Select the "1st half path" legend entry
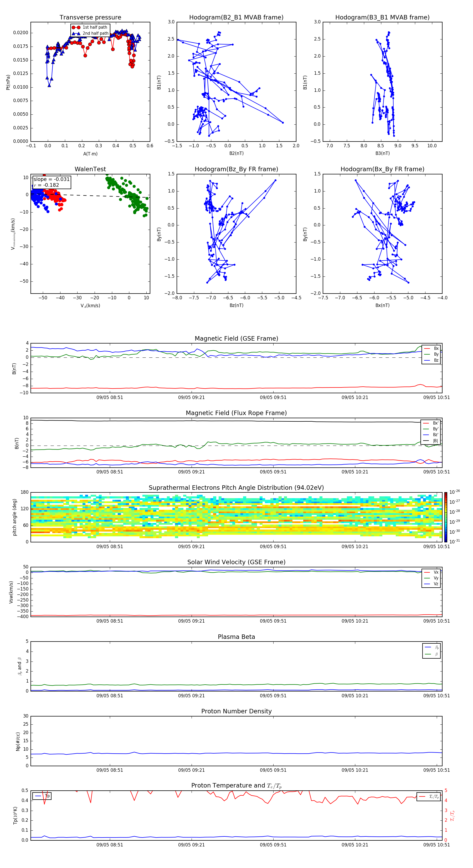The image size is (473, 868). click(x=90, y=27)
